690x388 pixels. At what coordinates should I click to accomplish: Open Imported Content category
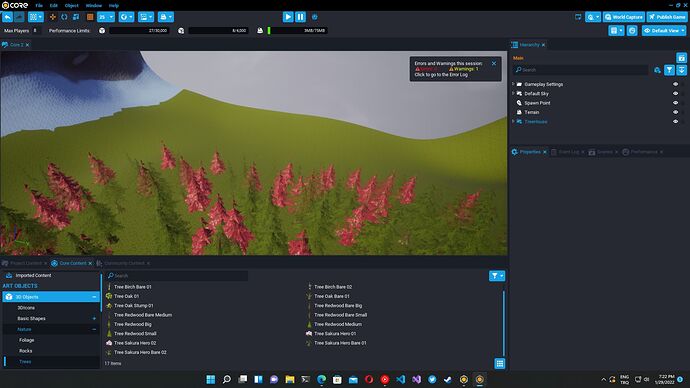33,275
